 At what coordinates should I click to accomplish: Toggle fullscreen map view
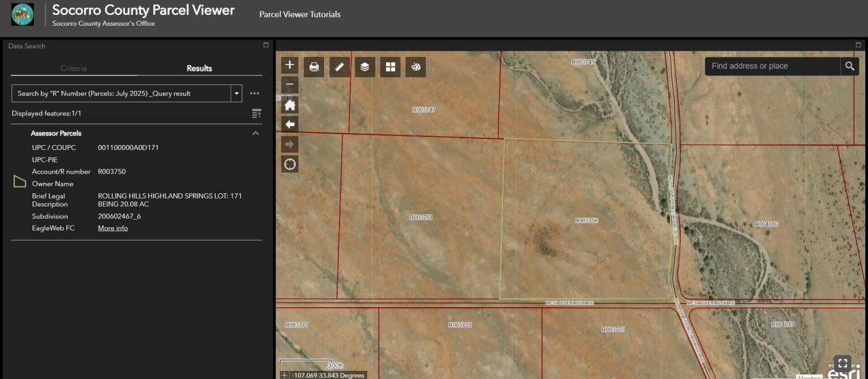842,363
